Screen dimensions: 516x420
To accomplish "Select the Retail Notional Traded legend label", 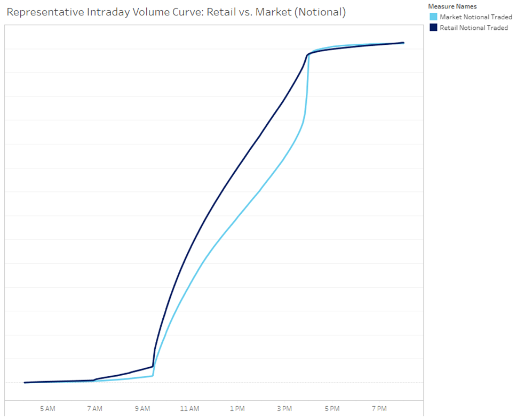I will coord(473,28).
